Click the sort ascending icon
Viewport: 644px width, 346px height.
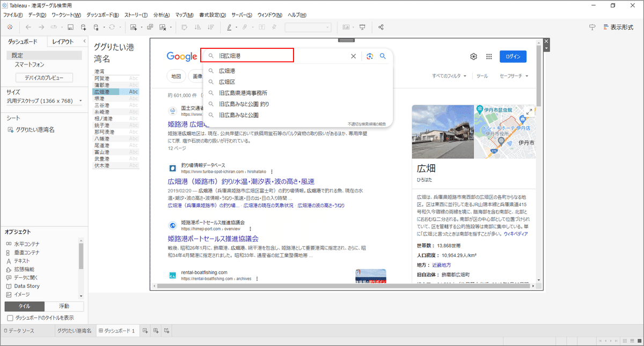pyautogui.click(x=197, y=27)
